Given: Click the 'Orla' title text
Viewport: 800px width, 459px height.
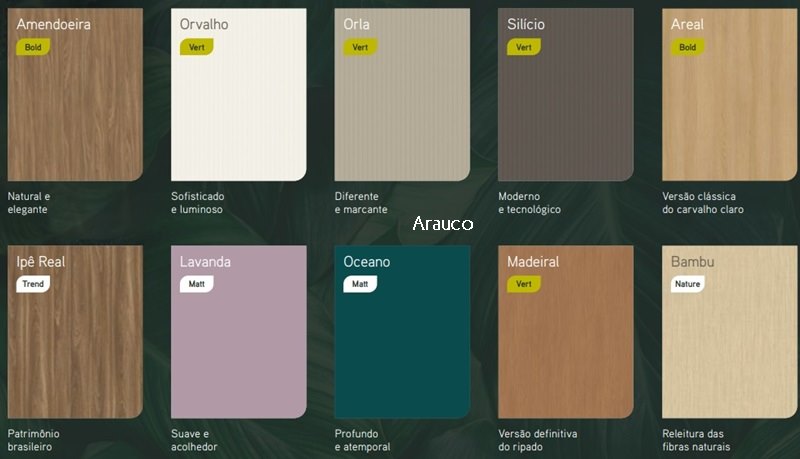Looking at the screenshot, I should tap(357, 24).
